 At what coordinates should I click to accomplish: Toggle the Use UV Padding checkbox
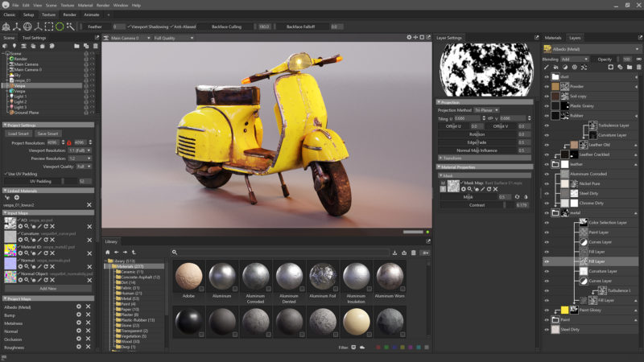click(6, 173)
